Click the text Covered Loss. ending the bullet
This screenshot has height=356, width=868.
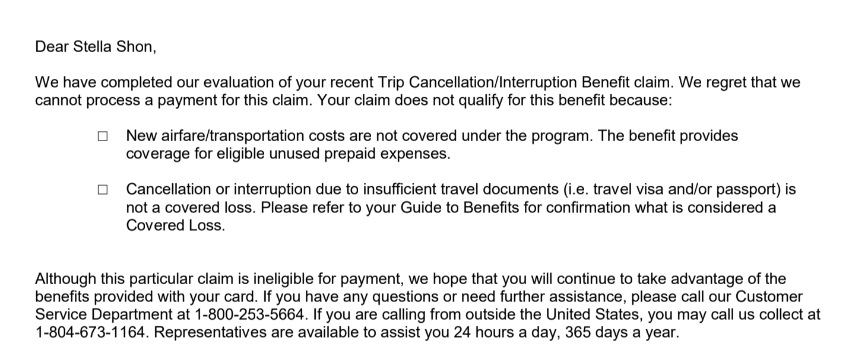point(176,226)
